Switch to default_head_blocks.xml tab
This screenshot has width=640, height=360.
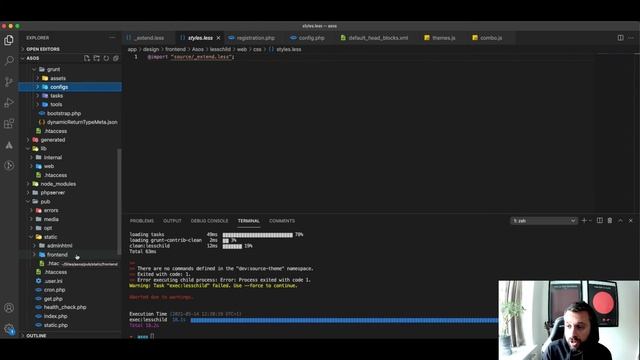click(378, 38)
